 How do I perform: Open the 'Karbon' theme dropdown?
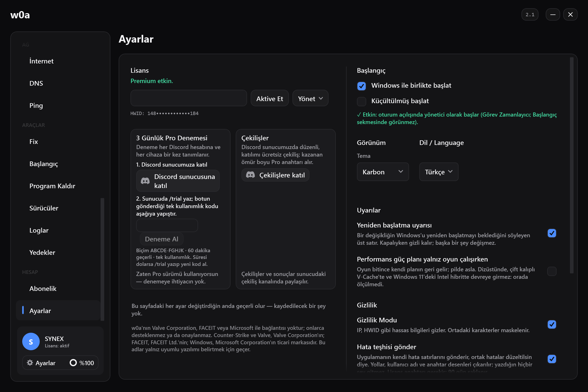[x=383, y=172]
